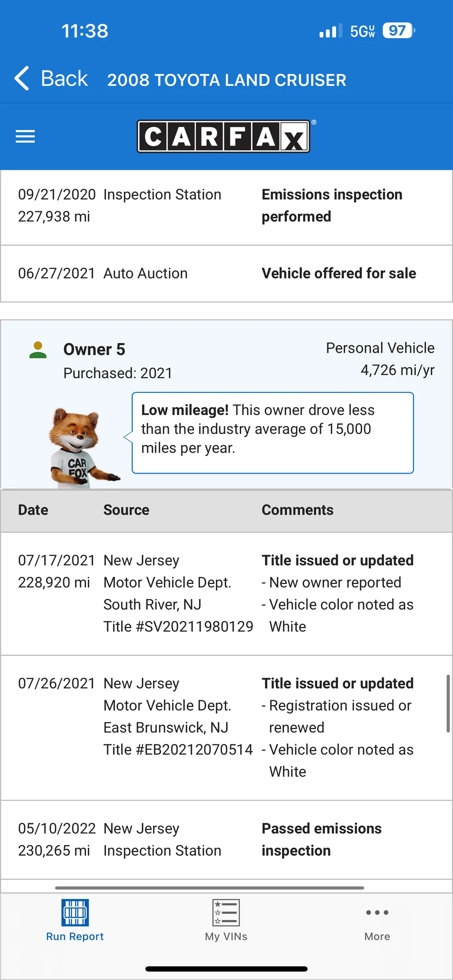The height and width of the screenshot is (980, 453).
Task: Select the 06/27/2021 Auto Auction entry
Action: pyautogui.click(x=226, y=274)
